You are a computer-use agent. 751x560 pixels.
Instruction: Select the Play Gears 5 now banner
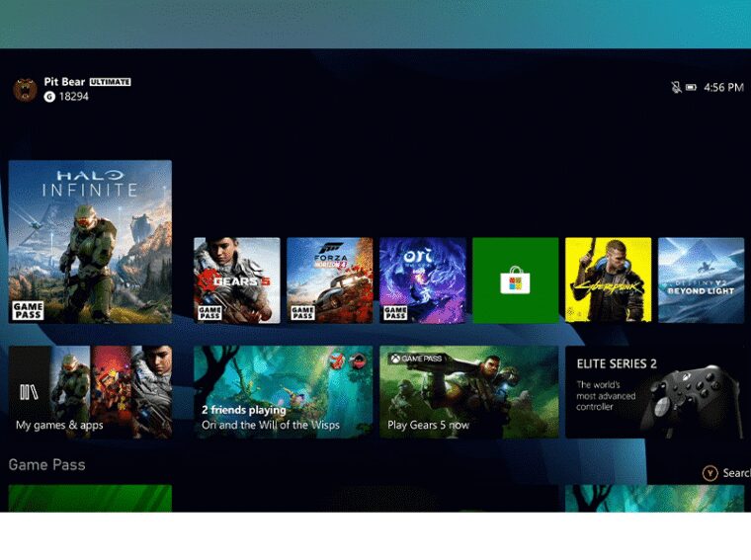469,392
